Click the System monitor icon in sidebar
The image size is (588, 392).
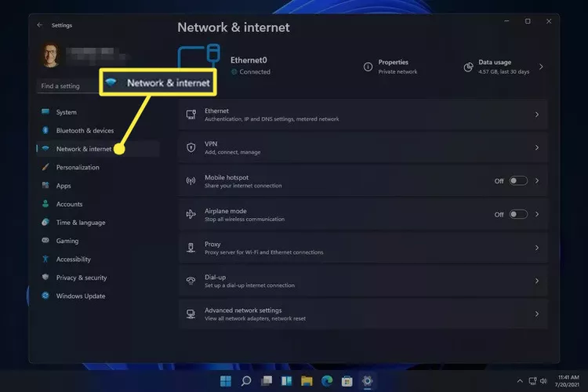click(45, 111)
